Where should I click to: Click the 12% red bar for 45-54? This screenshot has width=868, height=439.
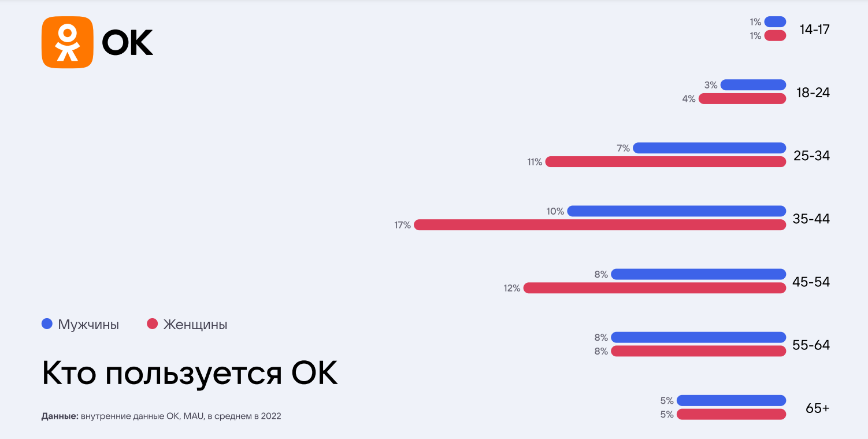click(x=655, y=288)
